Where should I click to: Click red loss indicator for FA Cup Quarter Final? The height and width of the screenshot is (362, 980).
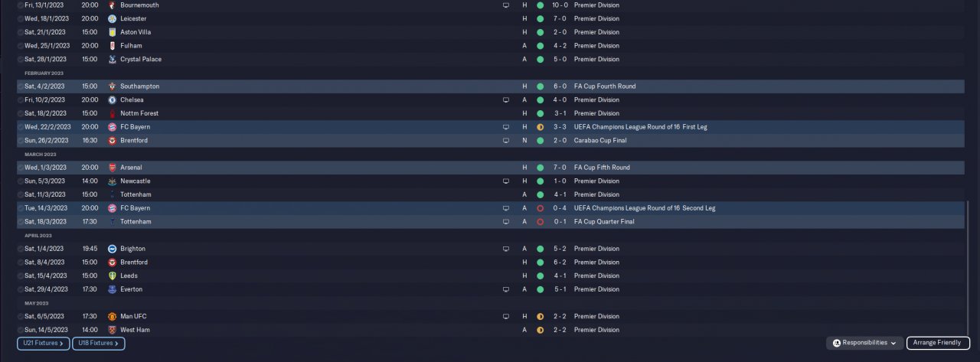click(x=540, y=222)
